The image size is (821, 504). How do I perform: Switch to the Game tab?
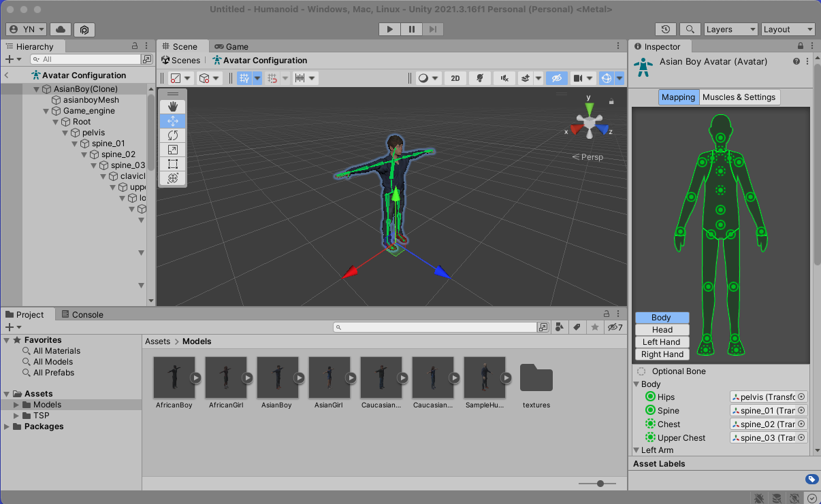[231, 47]
